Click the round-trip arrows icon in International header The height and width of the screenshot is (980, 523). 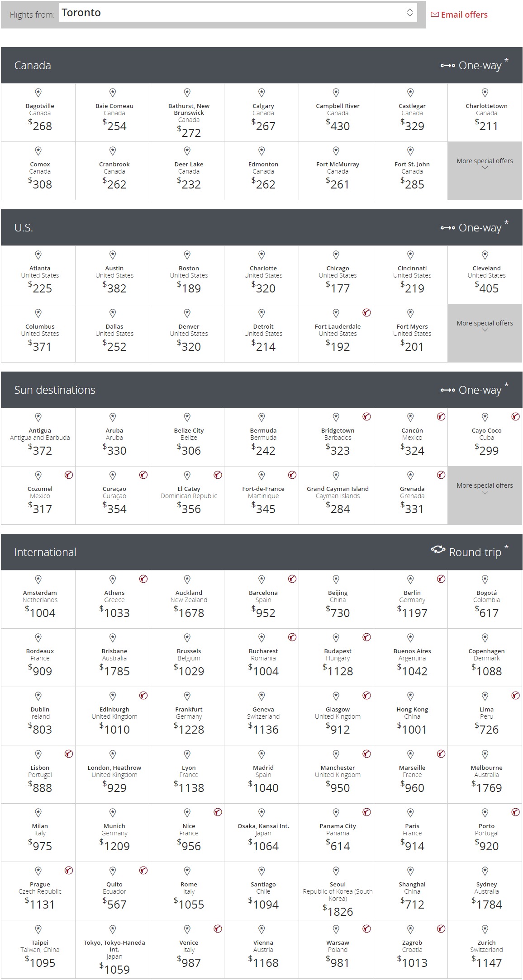438,550
